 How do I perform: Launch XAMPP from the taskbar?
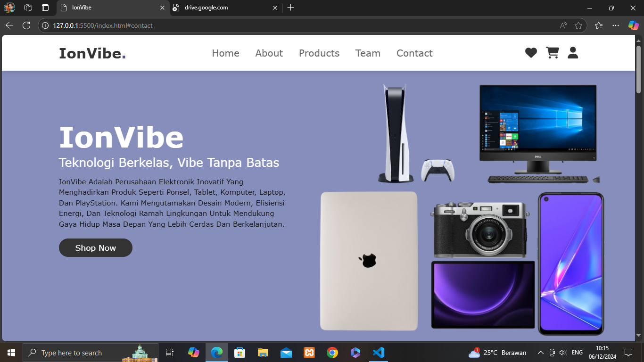pos(309,353)
